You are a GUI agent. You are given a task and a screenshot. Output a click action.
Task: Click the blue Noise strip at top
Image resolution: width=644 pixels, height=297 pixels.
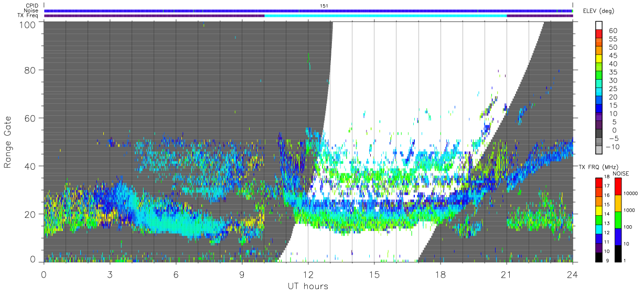(x=308, y=10)
